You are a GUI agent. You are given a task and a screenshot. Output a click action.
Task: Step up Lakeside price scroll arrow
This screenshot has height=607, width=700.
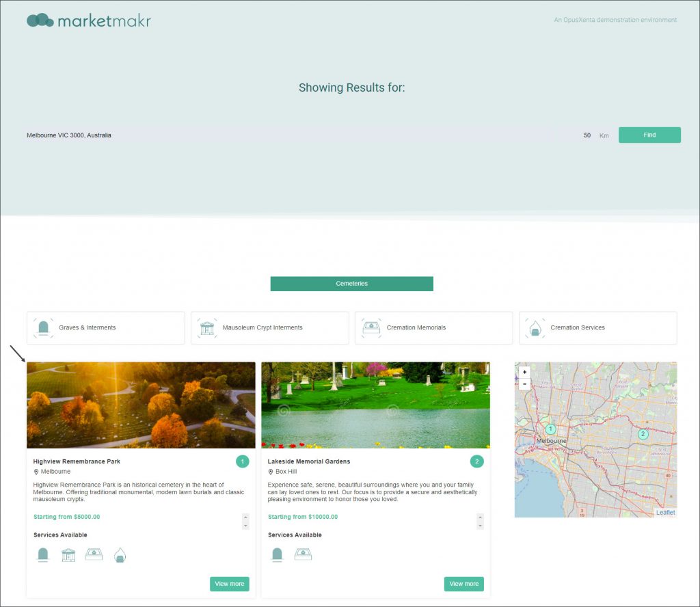tap(480, 517)
